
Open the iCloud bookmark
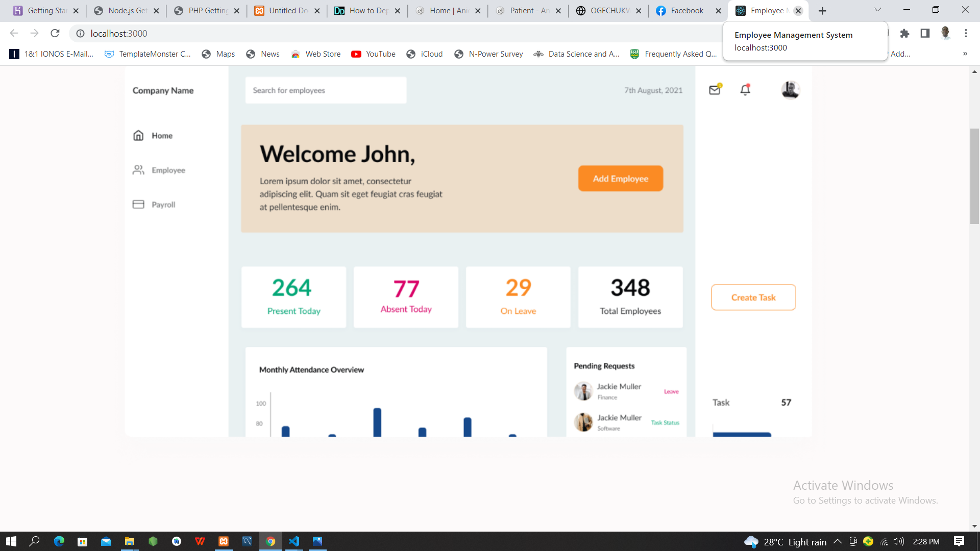click(x=424, y=54)
